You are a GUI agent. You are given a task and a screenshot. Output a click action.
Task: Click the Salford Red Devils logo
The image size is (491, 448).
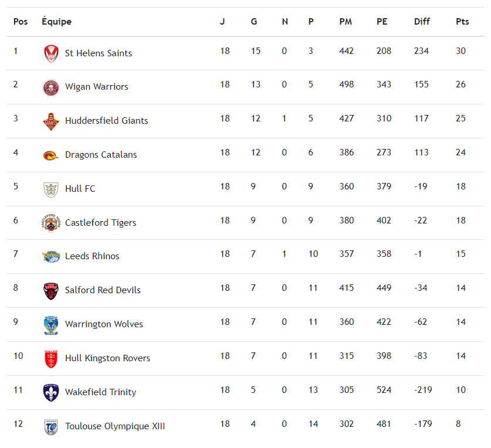(51, 290)
